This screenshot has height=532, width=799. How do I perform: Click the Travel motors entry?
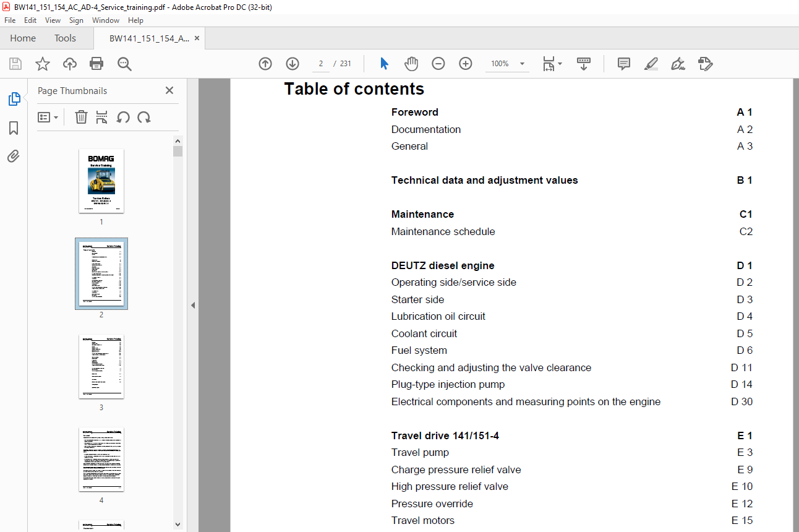coord(423,520)
